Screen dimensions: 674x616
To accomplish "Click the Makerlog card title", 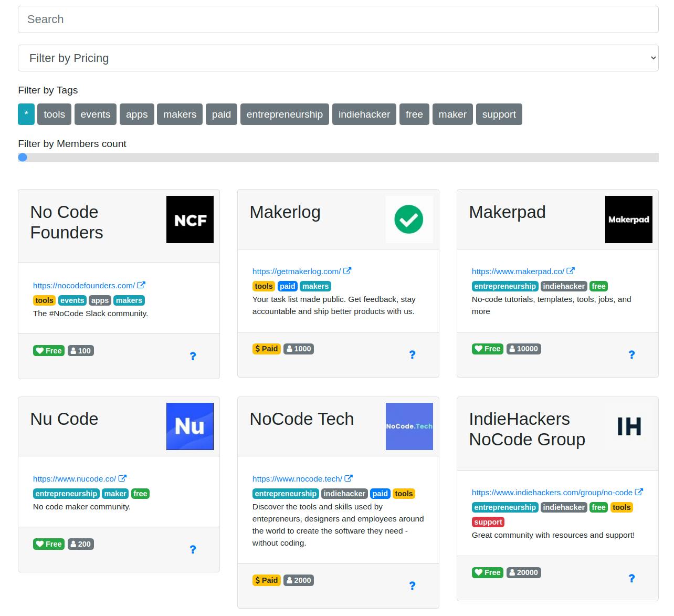I will tap(285, 212).
